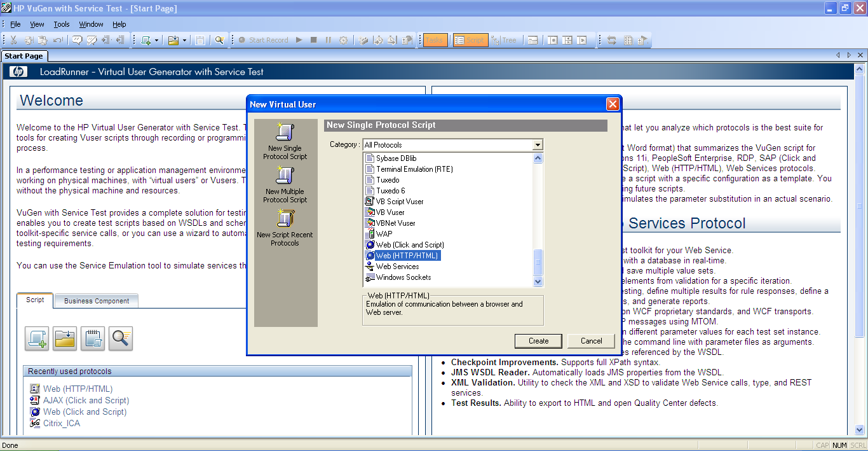Click the Create button
Image resolution: width=868 pixels, height=451 pixels.
click(x=538, y=341)
